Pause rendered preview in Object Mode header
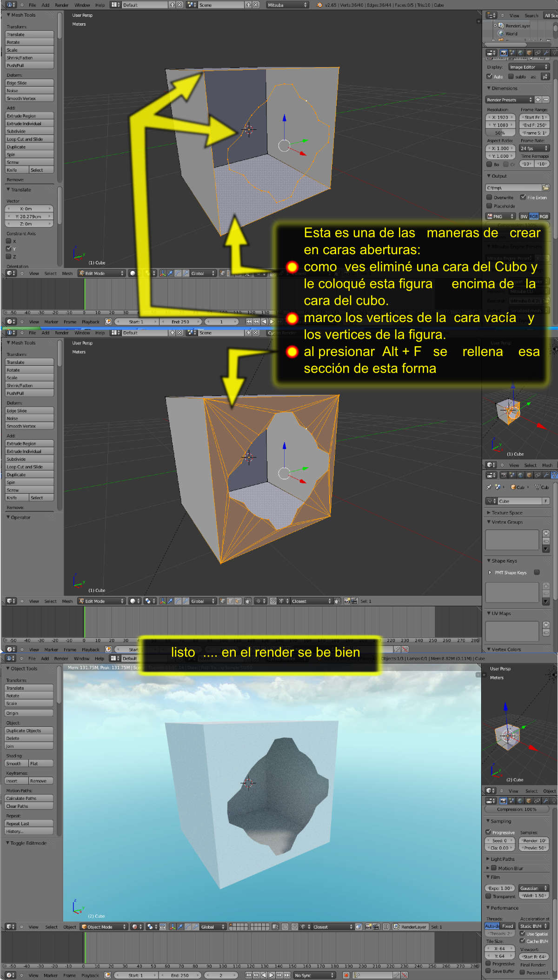Image resolution: width=558 pixels, height=980 pixels. (385, 926)
